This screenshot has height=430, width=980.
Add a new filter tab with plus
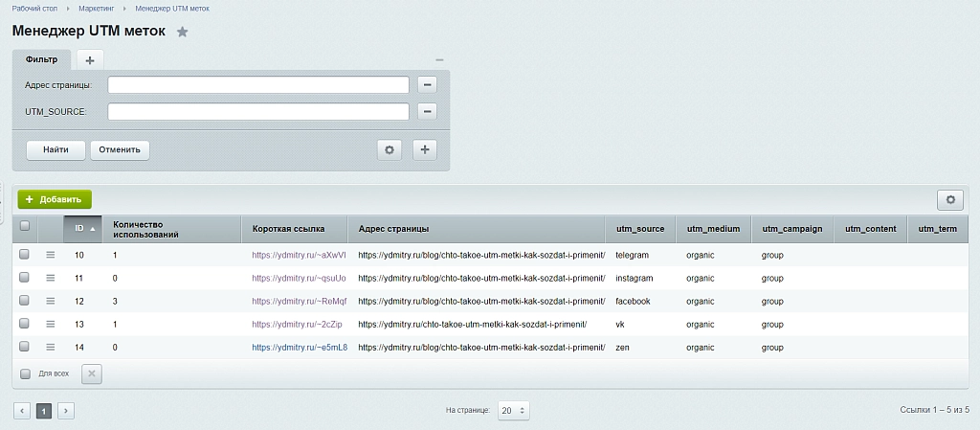(x=90, y=60)
